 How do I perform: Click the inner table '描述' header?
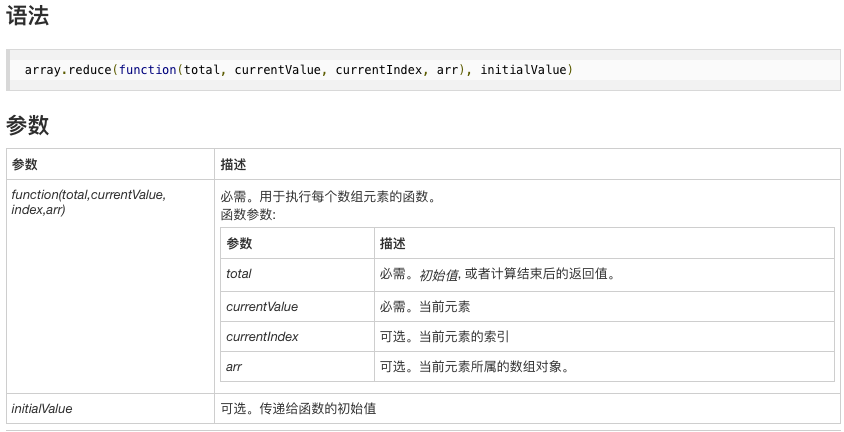(x=604, y=243)
